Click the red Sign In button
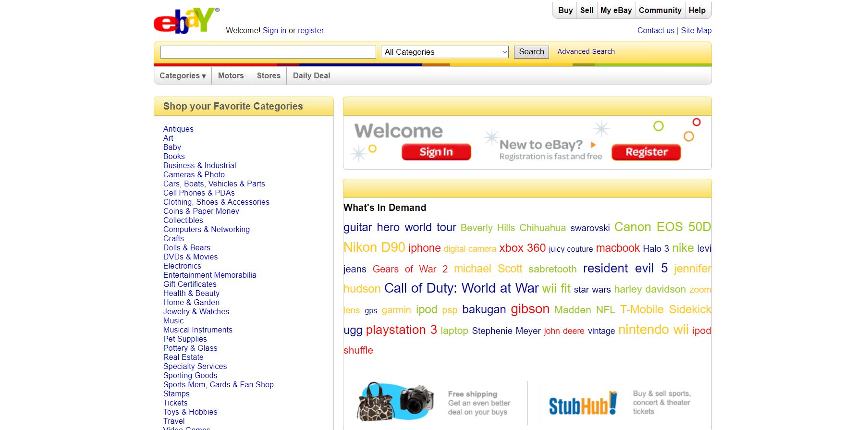The height and width of the screenshot is (430, 868). click(x=436, y=152)
